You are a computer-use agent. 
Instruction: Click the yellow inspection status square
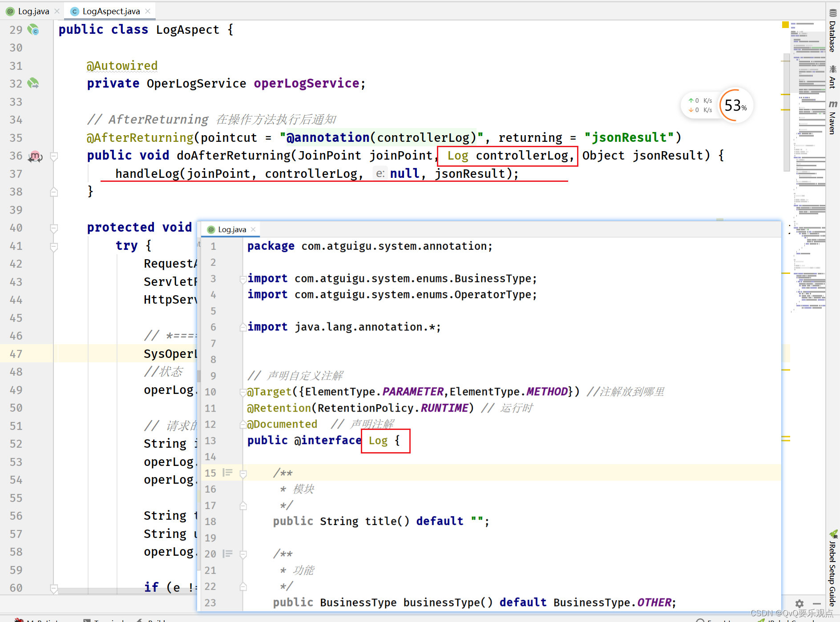coord(785,25)
